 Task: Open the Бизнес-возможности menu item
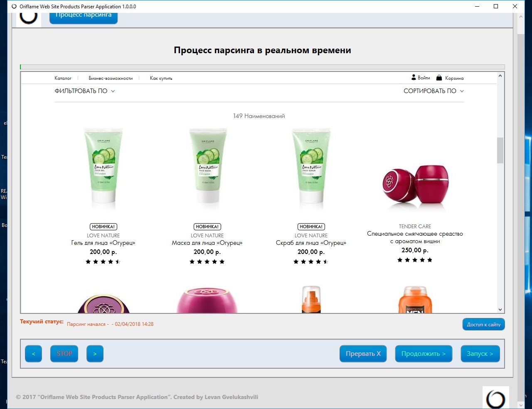click(x=111, y=78)
